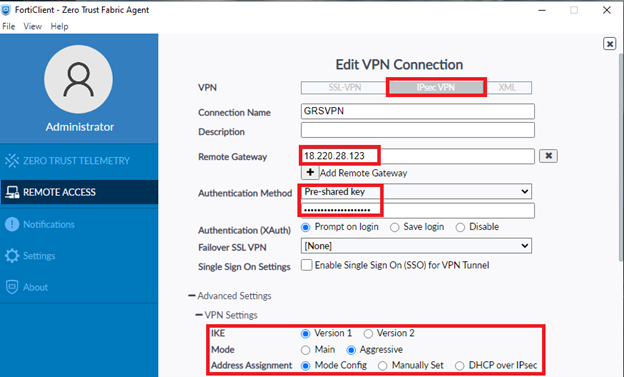Click the Connection Name field GRSVPN

[417, 111]
